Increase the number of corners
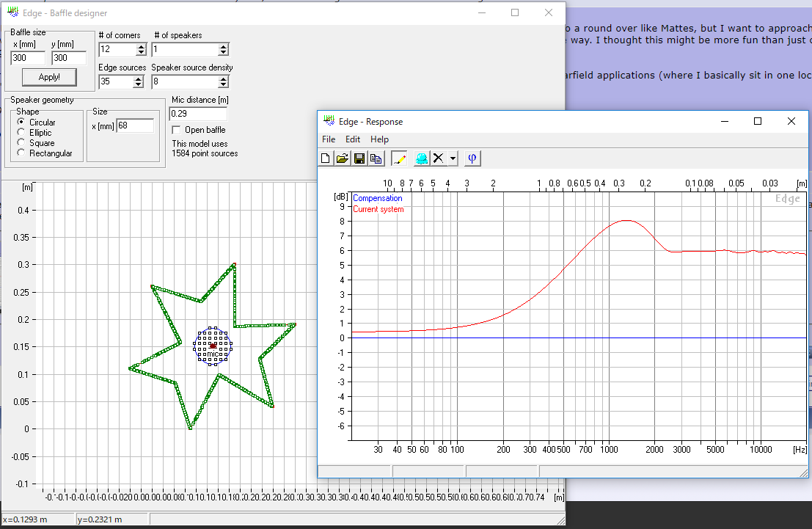 point(142,47)
